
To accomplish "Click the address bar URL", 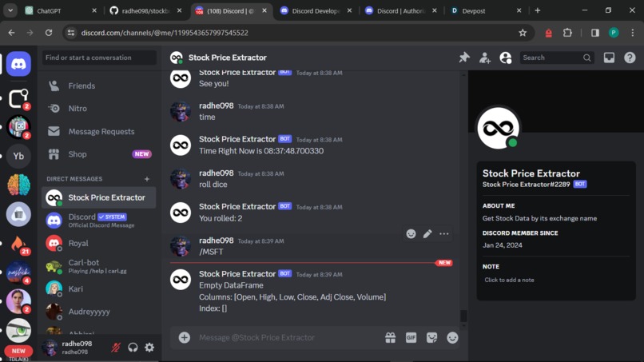I will 165,33.
